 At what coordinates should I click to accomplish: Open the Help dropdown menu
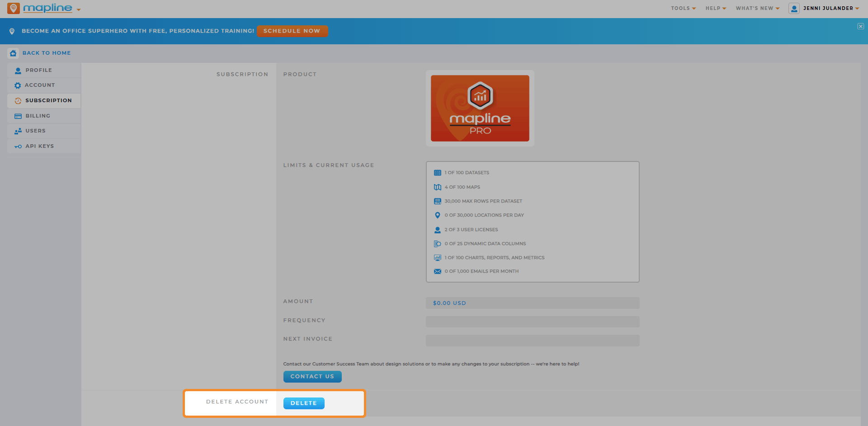716,8
